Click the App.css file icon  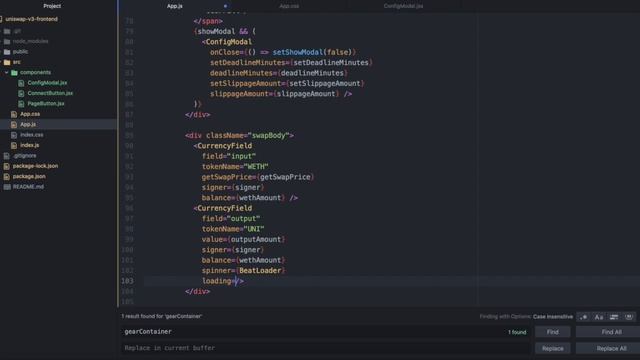[14, 114]
